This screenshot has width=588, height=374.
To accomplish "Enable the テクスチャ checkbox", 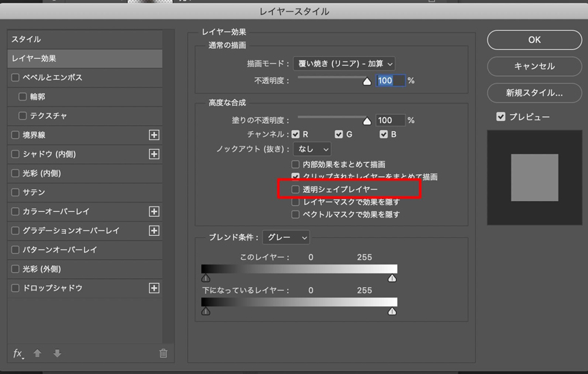I will click(x=23, y=116).
